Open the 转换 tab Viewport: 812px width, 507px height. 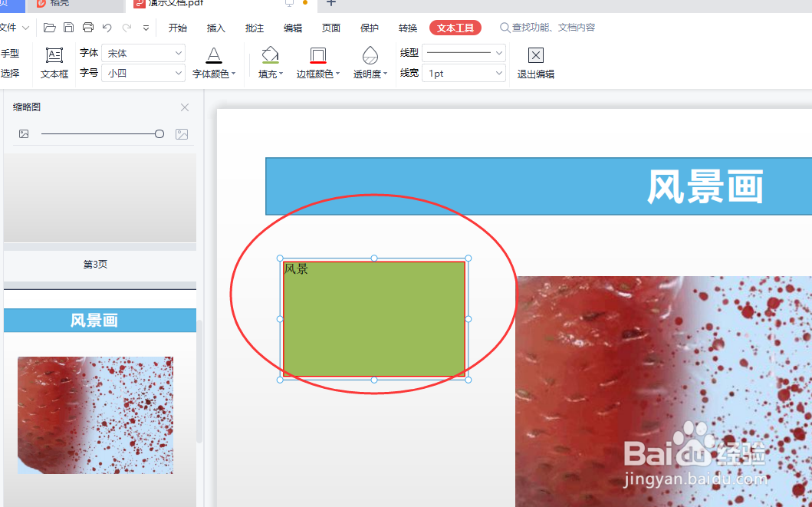[x=408, y=28]
